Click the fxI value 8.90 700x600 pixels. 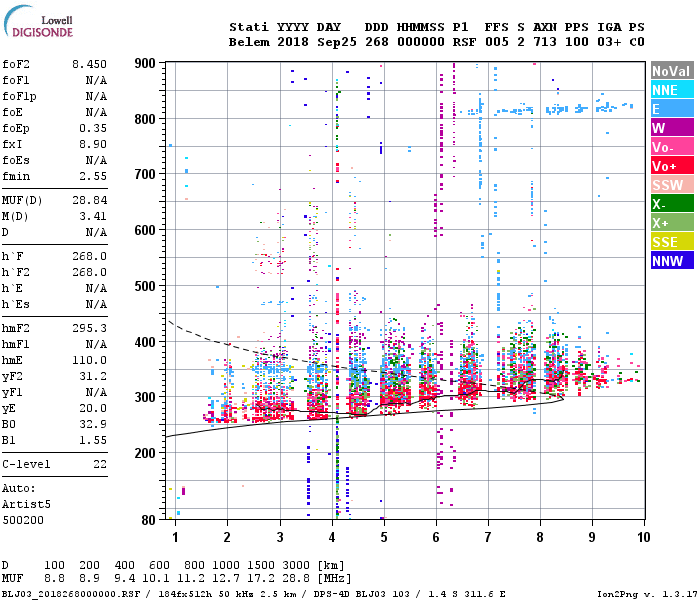click(x=93, y=144)
